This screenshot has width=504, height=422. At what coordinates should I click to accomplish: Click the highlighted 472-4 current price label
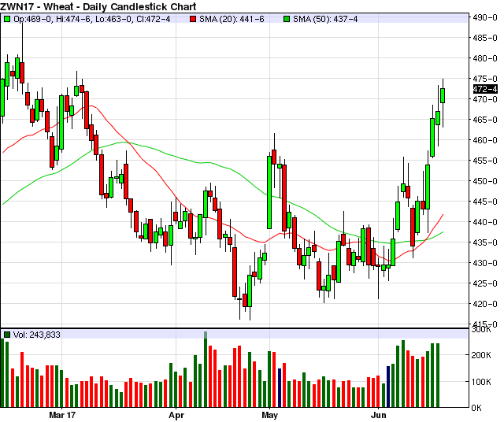(485, 89)
